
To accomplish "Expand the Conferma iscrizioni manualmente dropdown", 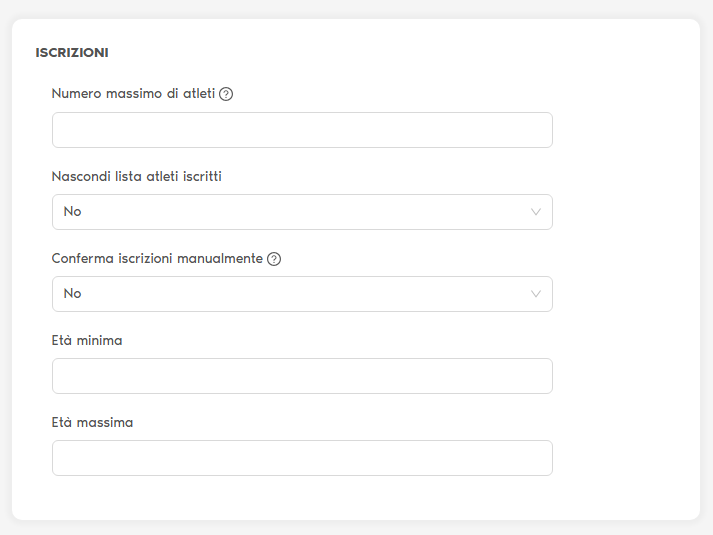I will coord(301,294).
